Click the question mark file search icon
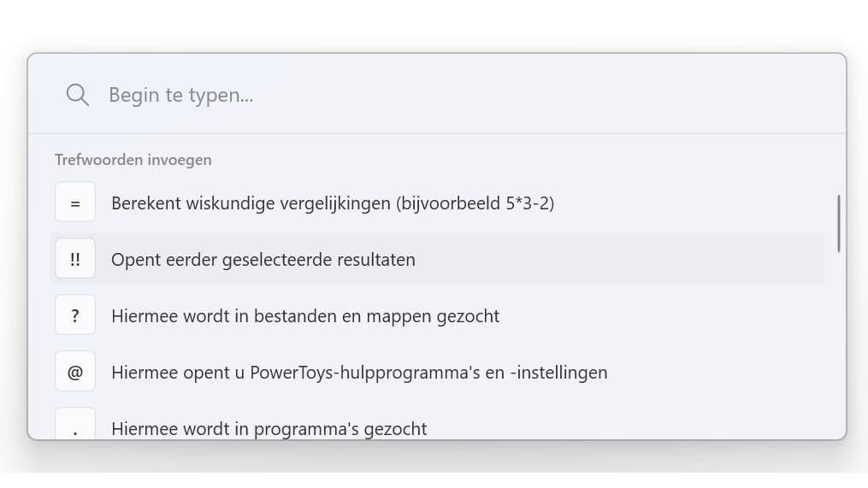 click(x=75, y=316)
